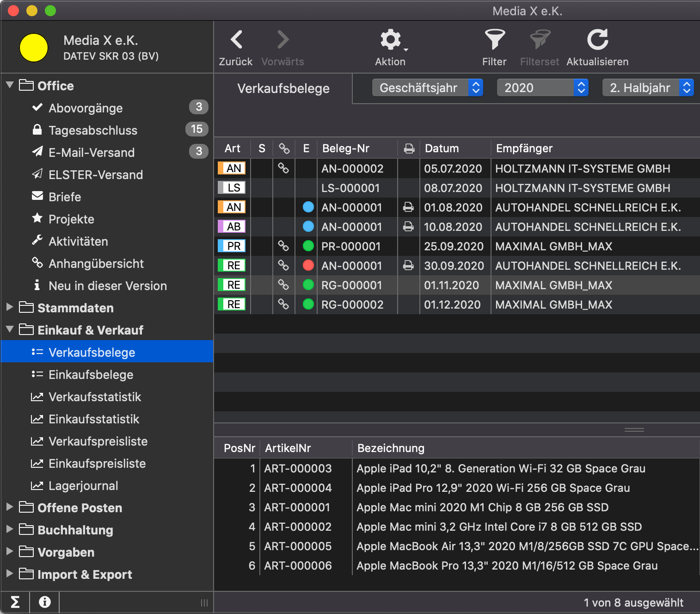This screenshot has height=614, width=700.
Task: Click the printer icon column header
Action: [x=409, y=149]
